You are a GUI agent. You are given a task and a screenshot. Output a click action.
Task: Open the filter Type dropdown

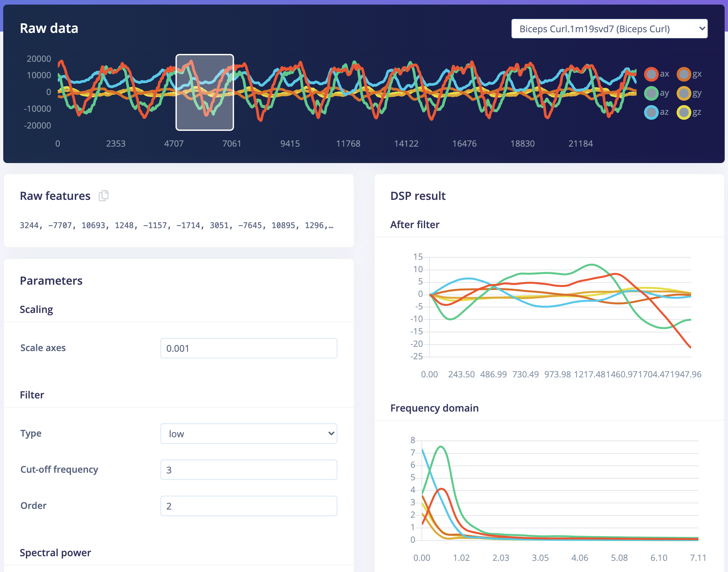pyautogui.click(x=249, y=434)
